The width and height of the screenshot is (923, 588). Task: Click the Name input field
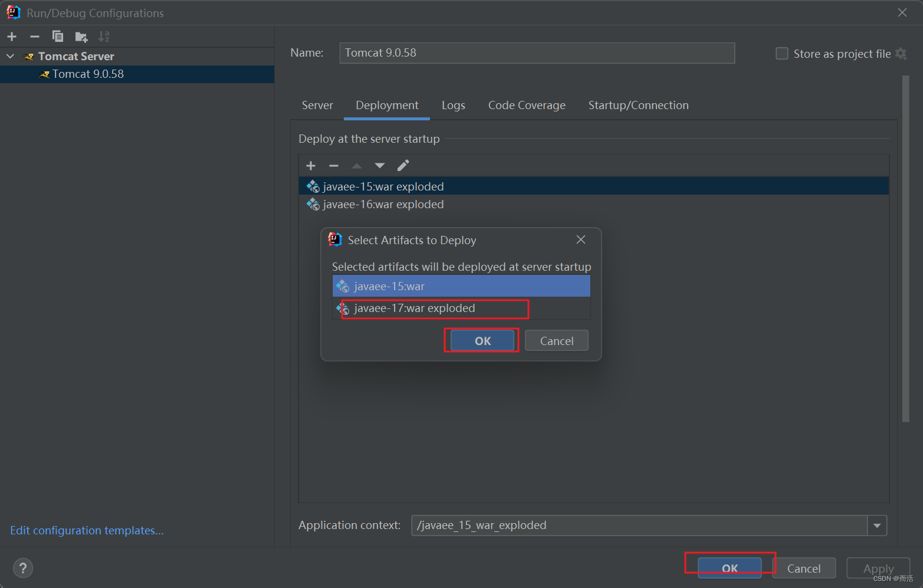(537, 52)
